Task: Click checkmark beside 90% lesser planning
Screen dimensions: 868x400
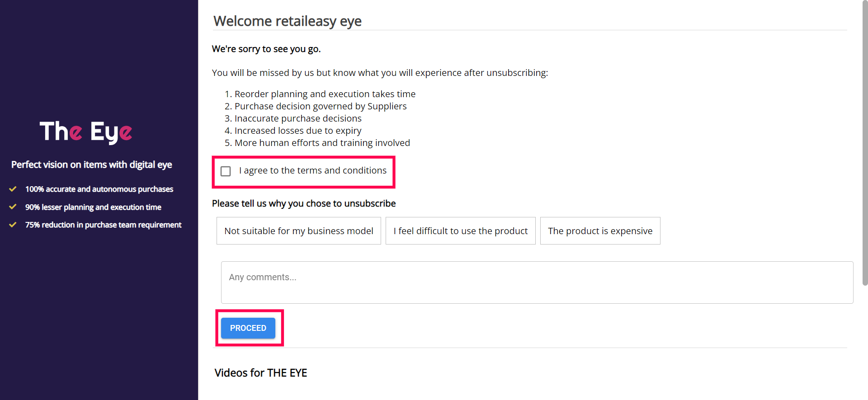Action: [13, 207]
